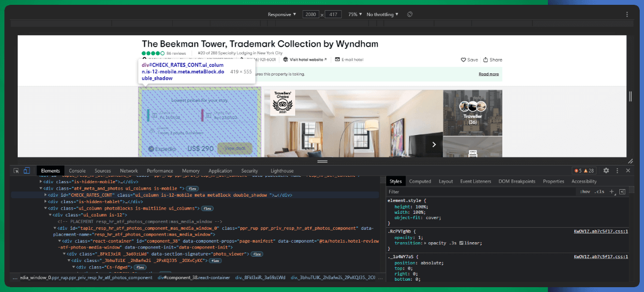Expand the is-hidden-tablet div node
The height and width of the screenshot is (292, 644).
coord(45,201)
